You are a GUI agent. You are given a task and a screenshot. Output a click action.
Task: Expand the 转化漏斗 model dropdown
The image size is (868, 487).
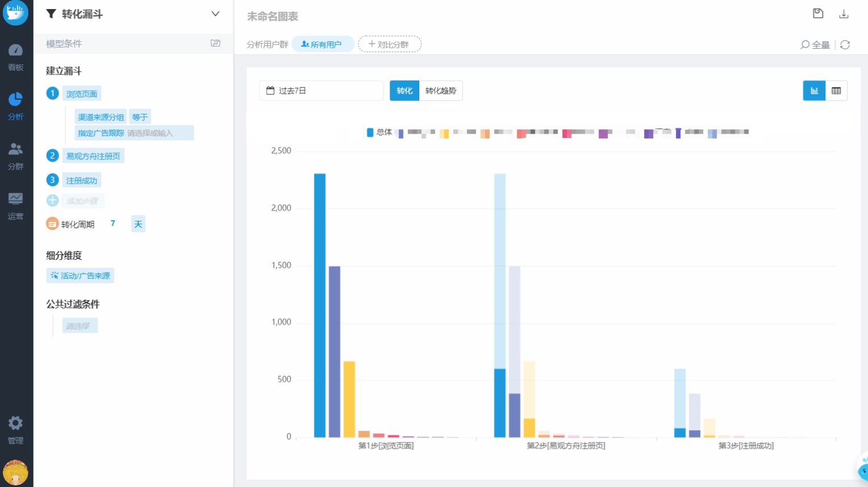[215, 14]
